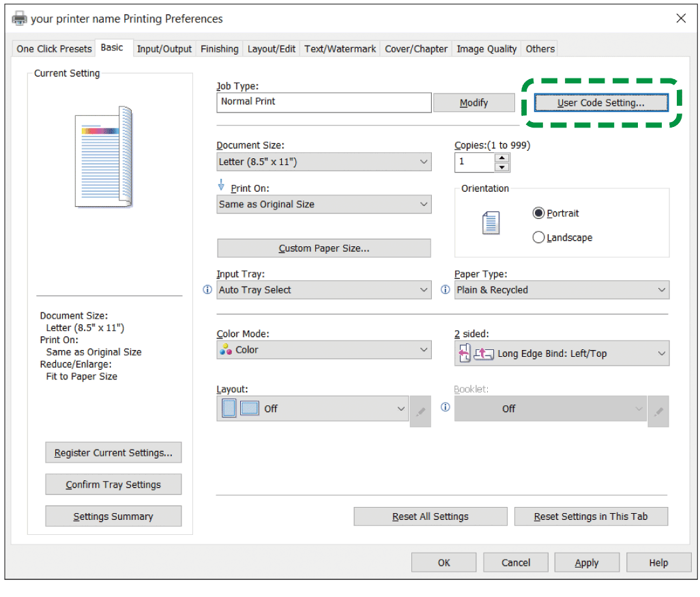Click the portrait page orientation icon

point(491,224)
